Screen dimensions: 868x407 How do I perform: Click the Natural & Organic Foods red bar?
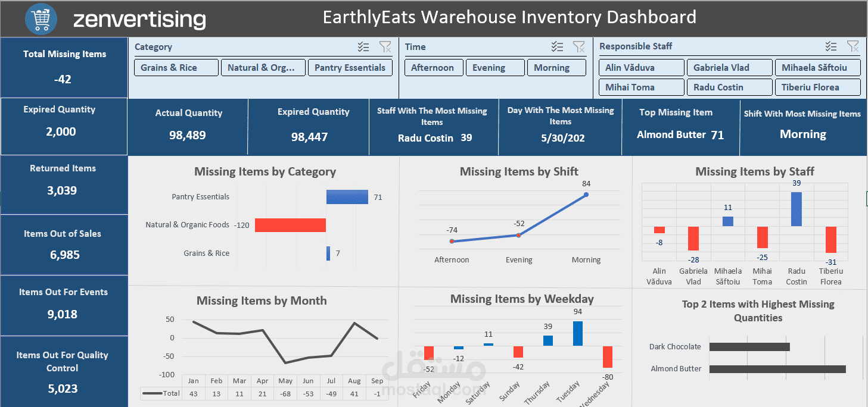(291, 225)
